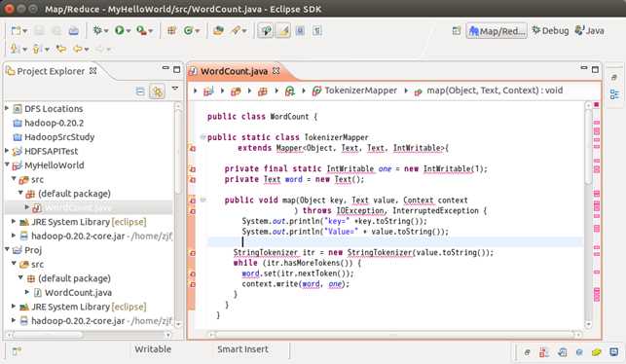Click the Previous Annotation icon

click(x=37, y=49)
